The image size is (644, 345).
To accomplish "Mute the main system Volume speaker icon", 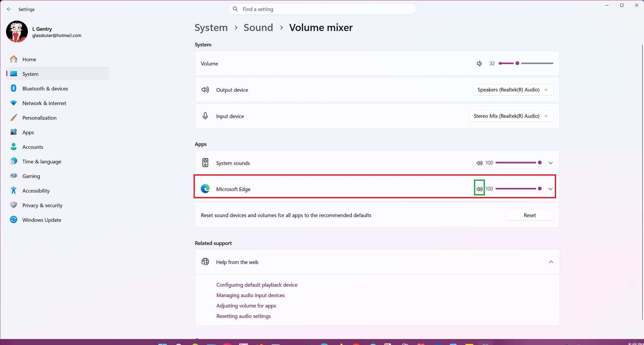I will [479, 63].
